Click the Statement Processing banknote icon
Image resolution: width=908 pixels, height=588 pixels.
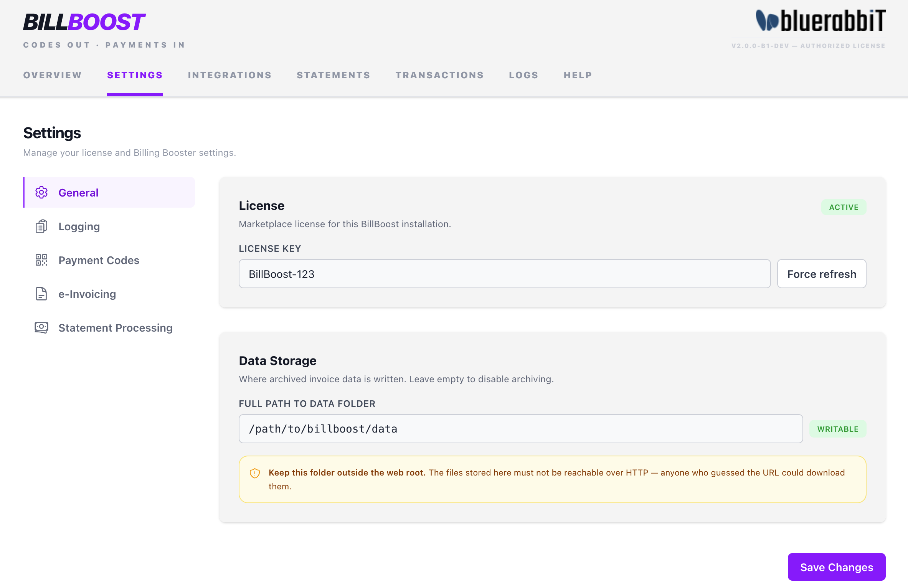41,327
